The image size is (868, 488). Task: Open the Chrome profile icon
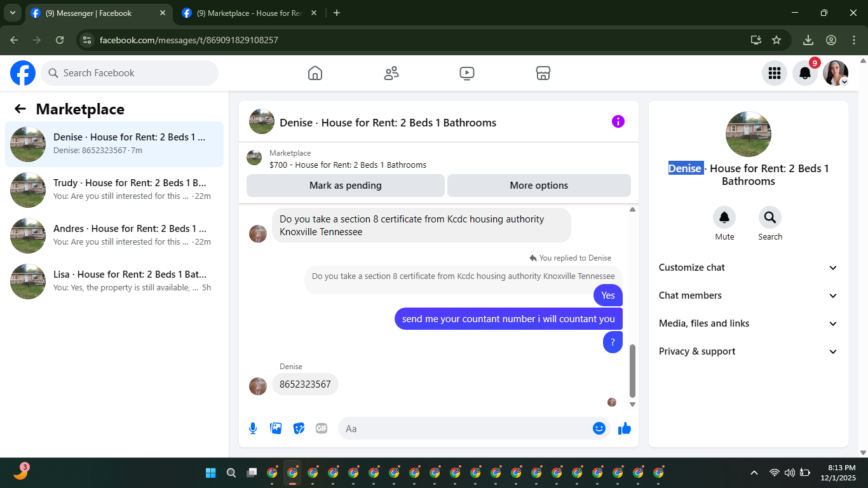(831, 40)
